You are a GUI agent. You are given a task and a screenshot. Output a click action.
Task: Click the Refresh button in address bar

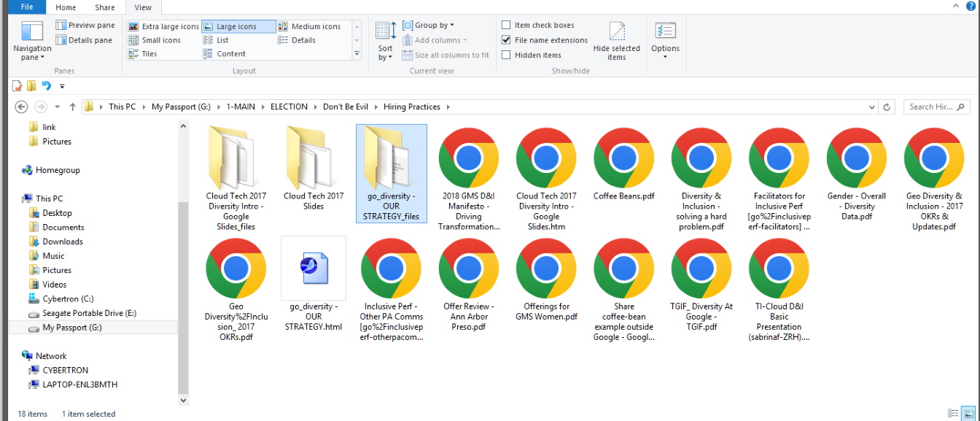[x=887, y=107]
